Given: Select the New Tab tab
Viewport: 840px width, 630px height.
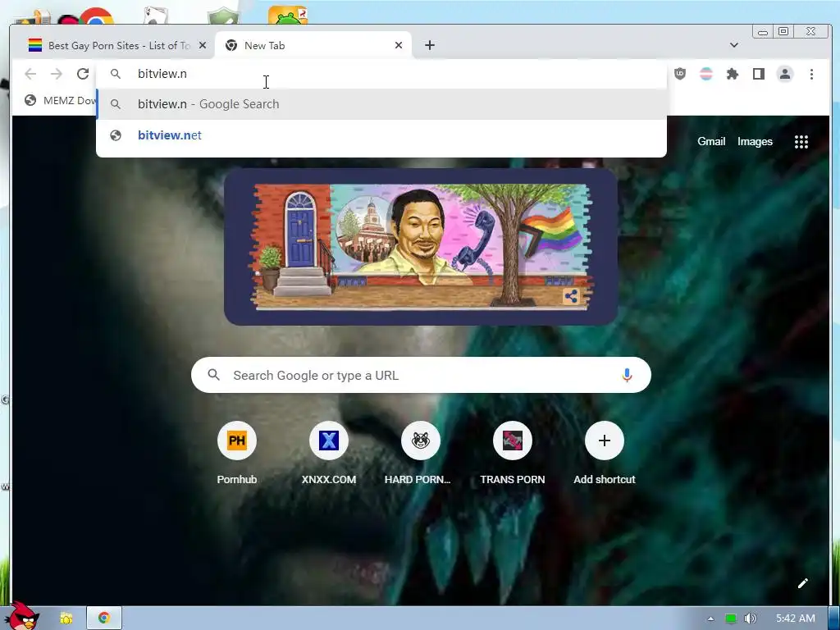Looking at the screenshot, I should pos(313,46).
